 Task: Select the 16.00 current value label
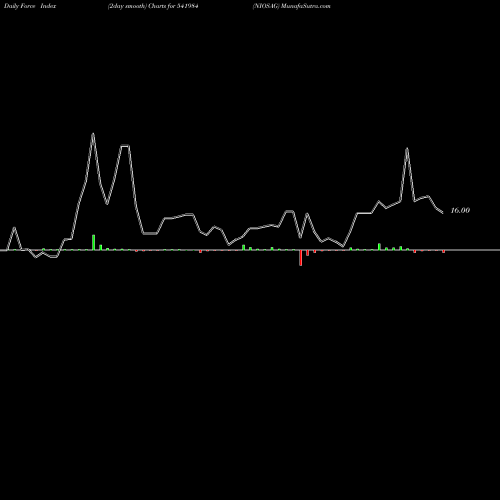point(460,210)
